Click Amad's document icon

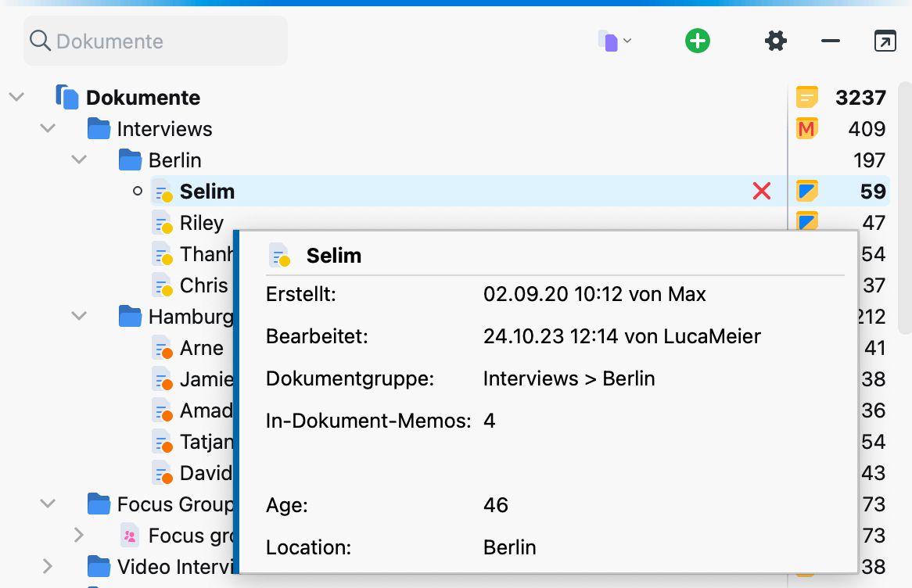(x=163, y=411)
